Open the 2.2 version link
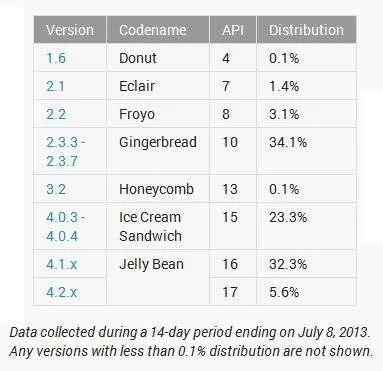 click(56, 114)
